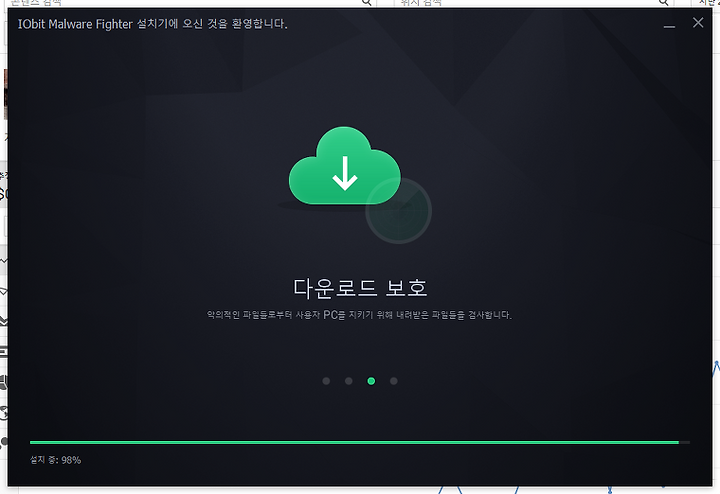The width and height of the screenshot is (720, 494).
Task: Click the '다운로드 보호' heading
Action: pos(360,288)
